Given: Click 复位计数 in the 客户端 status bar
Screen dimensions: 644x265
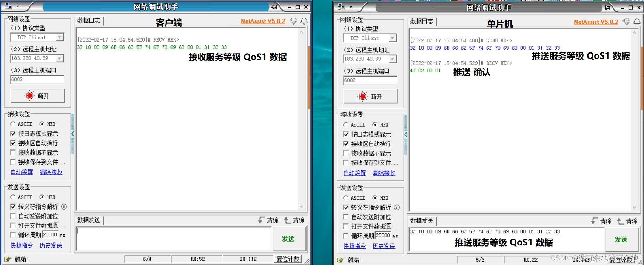Looking at the screenshot, I should [x=288, y=259].
